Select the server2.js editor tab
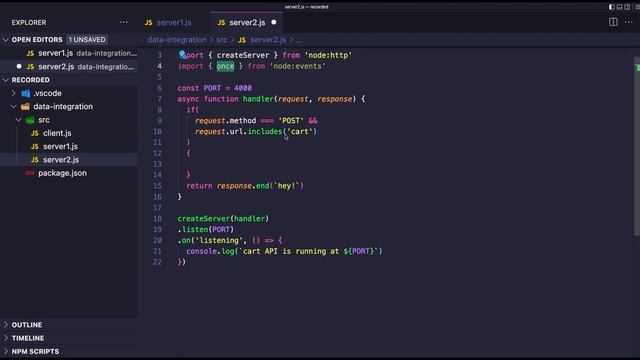This screenshot has height=360, width=640. click(247, 22)
